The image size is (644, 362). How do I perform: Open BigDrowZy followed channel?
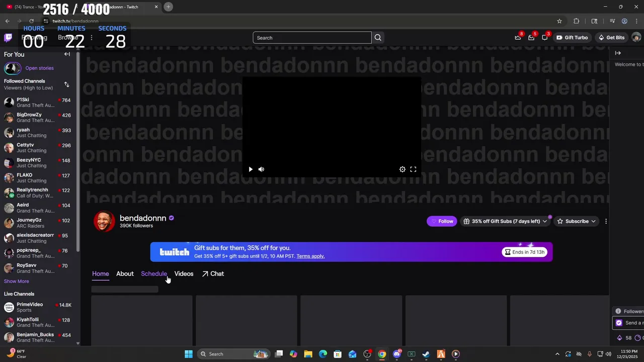pyautogui.click(x=38, y=118)
